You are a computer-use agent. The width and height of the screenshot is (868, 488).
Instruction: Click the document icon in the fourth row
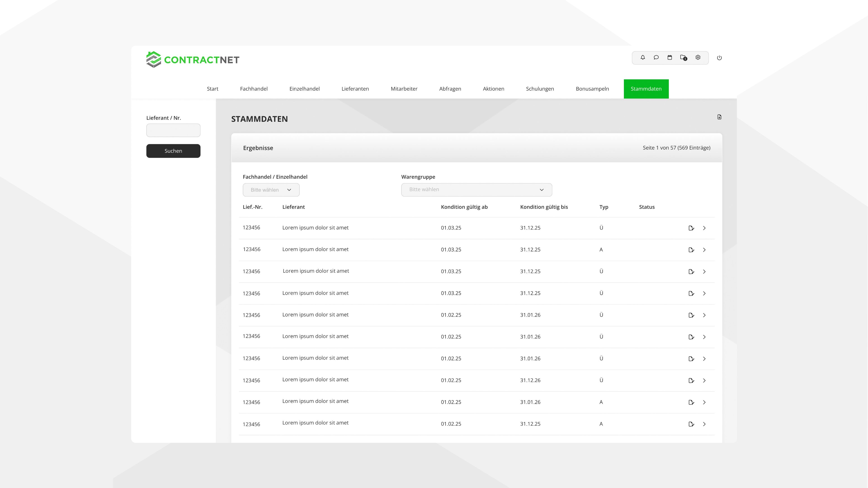pos(691,293)
